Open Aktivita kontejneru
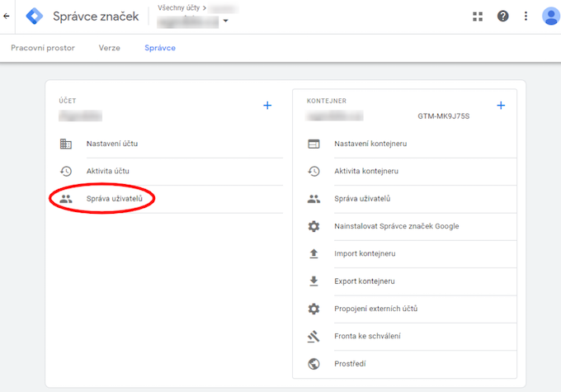Screen dimensions: 561x392 click(x=366, y=171)
